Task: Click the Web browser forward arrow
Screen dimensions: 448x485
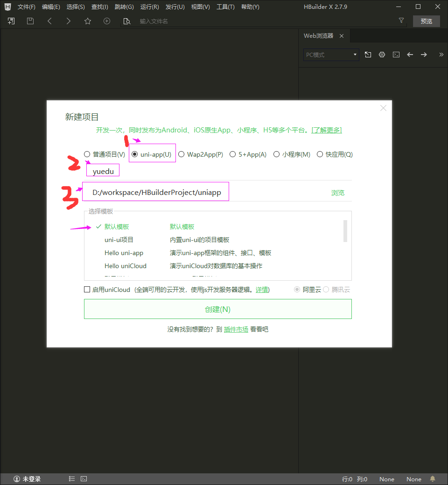Action: click(x=424, y=55)
